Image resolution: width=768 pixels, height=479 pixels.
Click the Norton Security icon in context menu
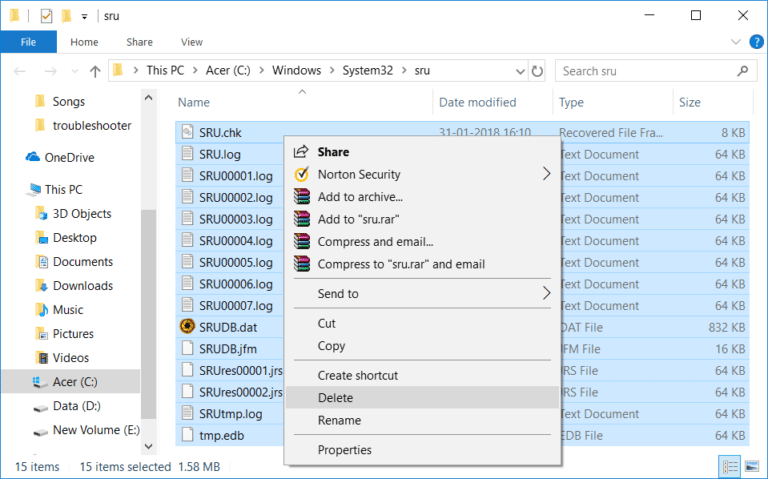(x=301, y=174)
